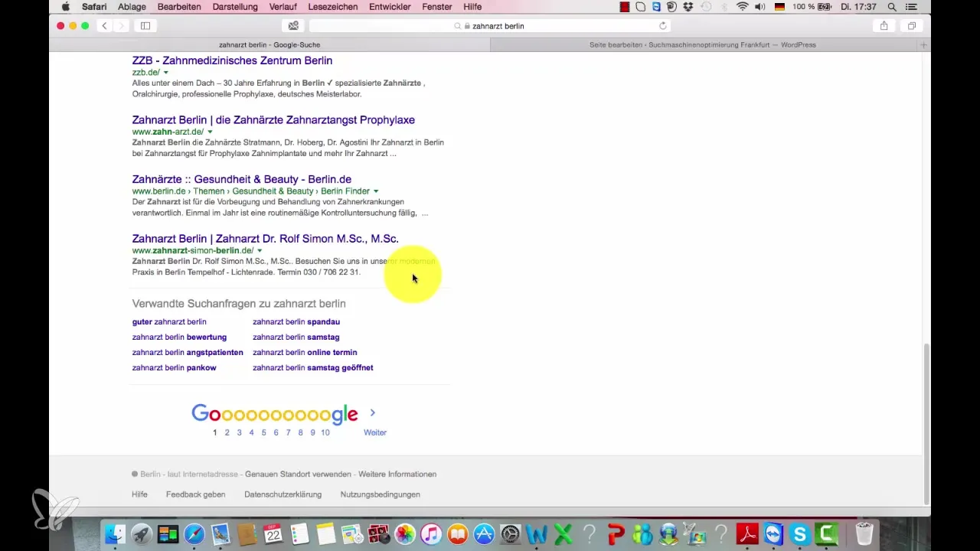This screenshot has height=551, width=980.
Task: Open the Nutzungsbedingungen footer link
Action: point(380,494)
